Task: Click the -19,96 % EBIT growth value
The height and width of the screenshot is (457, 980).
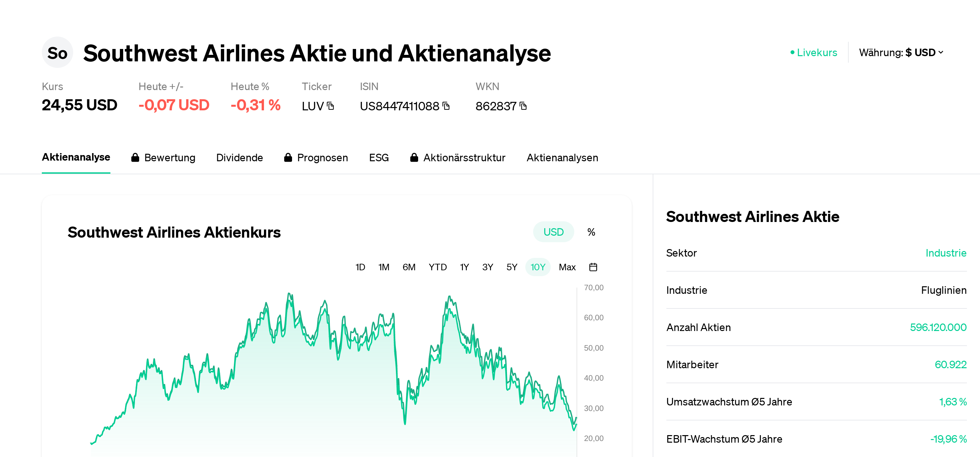Action: [x=948, y=439]
